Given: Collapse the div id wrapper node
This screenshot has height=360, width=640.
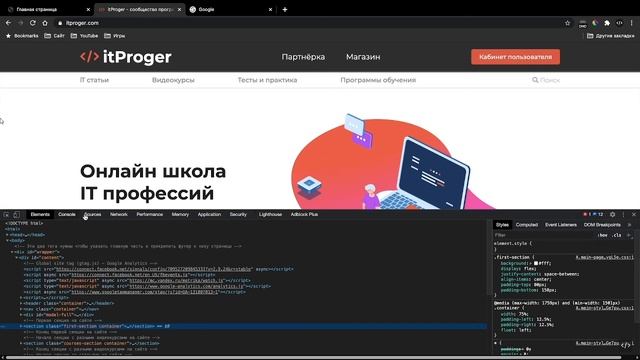Looking at the screenshot, I should click(12, 252).
